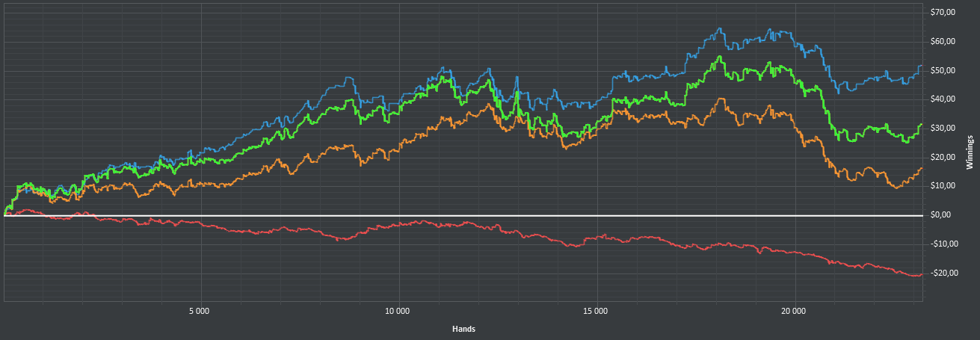Viewport: 980px width, 340px height.
Task: Click the 20 000 hands tick label
Action: (x=794, y=310)
